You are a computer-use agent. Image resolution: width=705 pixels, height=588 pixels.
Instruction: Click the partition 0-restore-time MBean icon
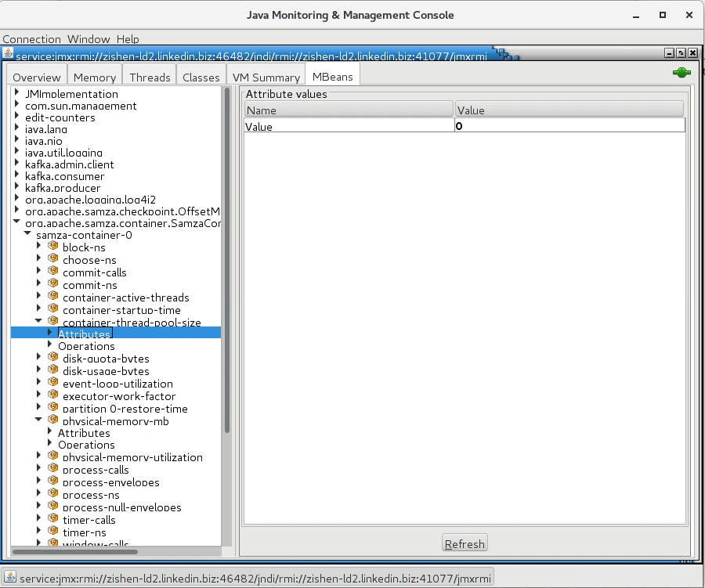53,407
